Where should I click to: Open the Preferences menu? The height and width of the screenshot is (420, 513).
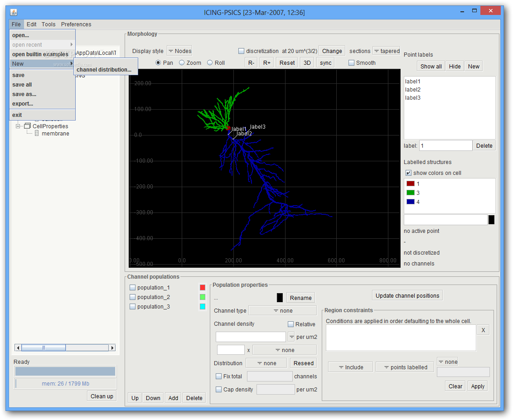(x=76, y=24)
